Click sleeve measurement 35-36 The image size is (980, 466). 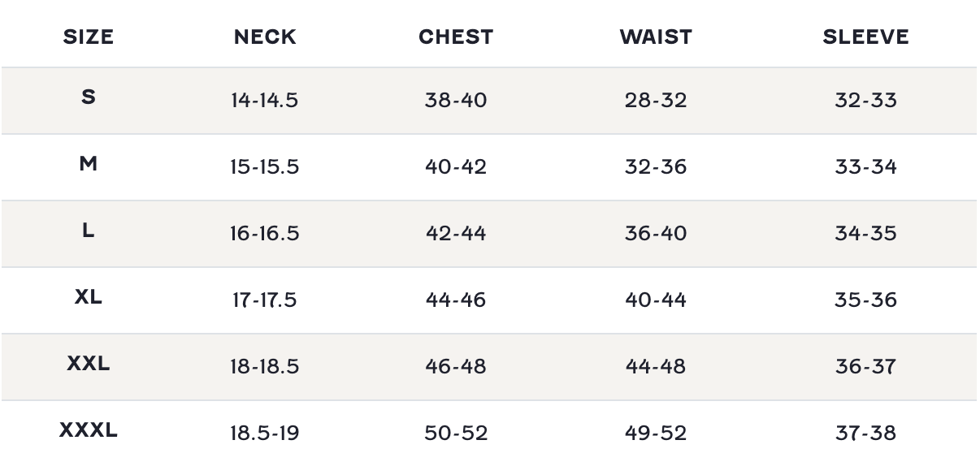865,300
